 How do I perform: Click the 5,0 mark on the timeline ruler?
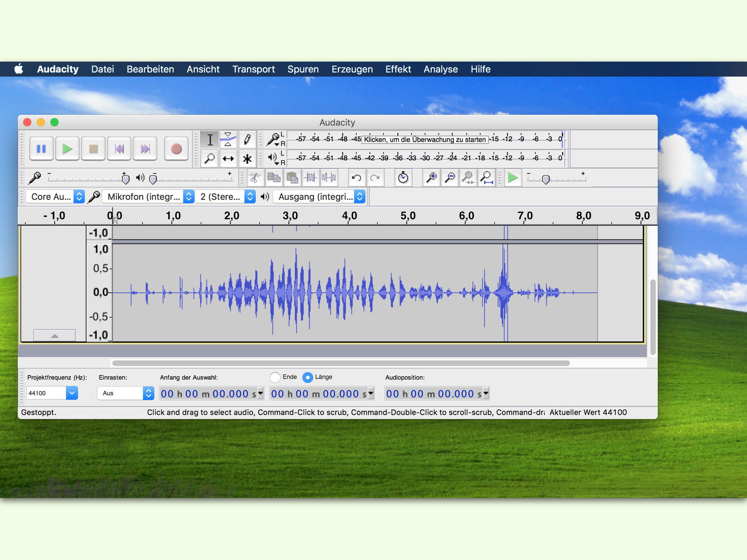click(408, 216)
